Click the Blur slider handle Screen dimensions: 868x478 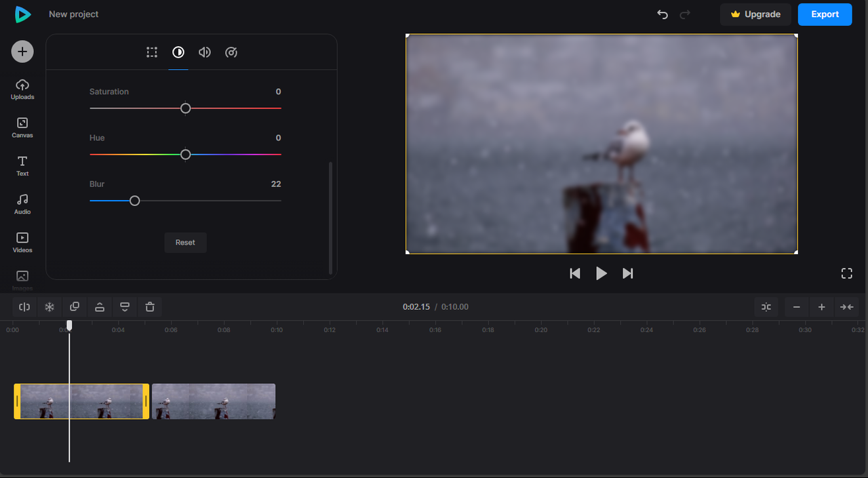point(134,201)
